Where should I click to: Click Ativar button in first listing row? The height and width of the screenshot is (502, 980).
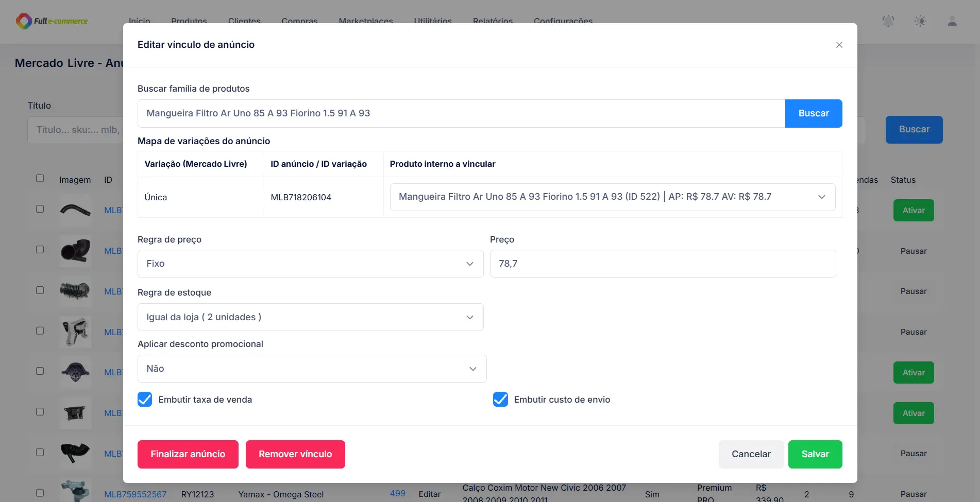click(x=914, y=210)
